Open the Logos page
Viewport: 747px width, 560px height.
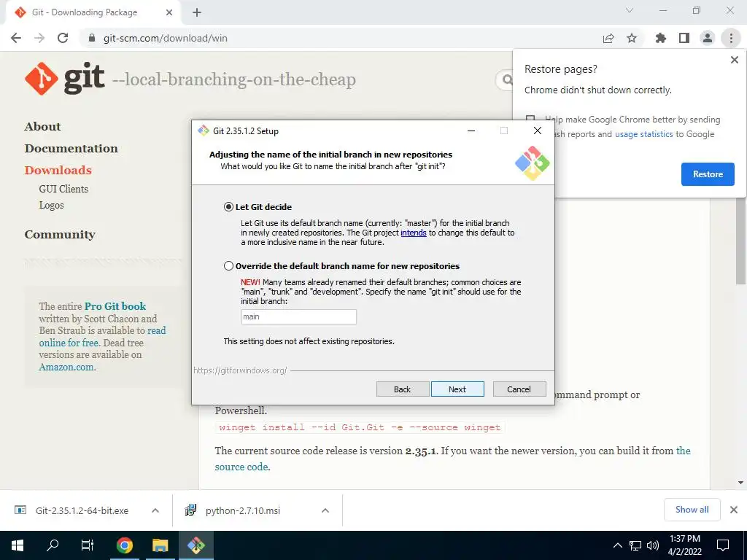tap(52, 205)
